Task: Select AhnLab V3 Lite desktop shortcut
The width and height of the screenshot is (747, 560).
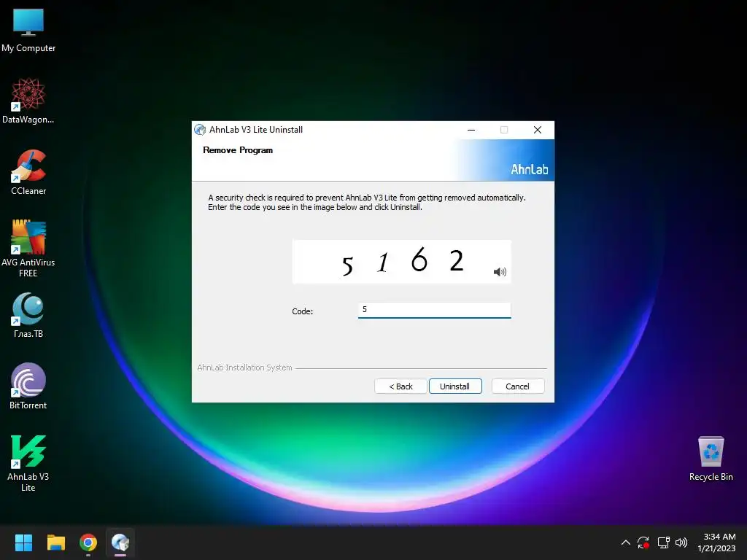Action: click(28, 463)
